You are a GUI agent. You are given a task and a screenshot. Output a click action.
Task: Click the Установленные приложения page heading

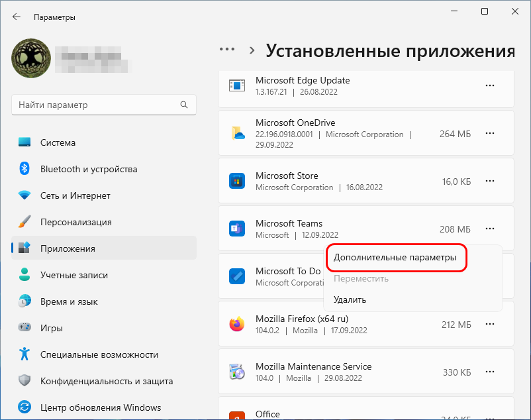tap(391, 51)
